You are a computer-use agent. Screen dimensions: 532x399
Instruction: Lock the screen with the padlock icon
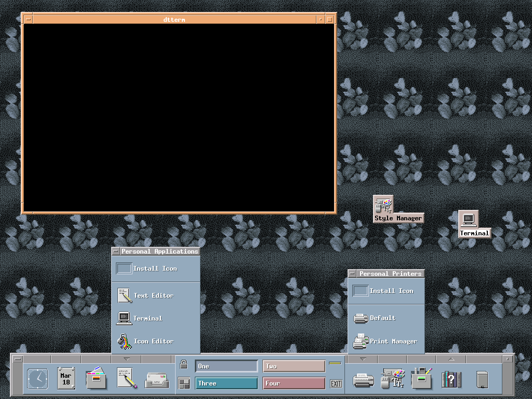184,364
